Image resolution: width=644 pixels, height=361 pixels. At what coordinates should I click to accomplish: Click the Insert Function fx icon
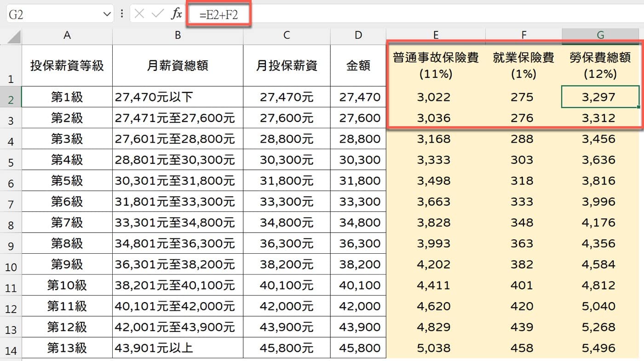pos(176,14)
